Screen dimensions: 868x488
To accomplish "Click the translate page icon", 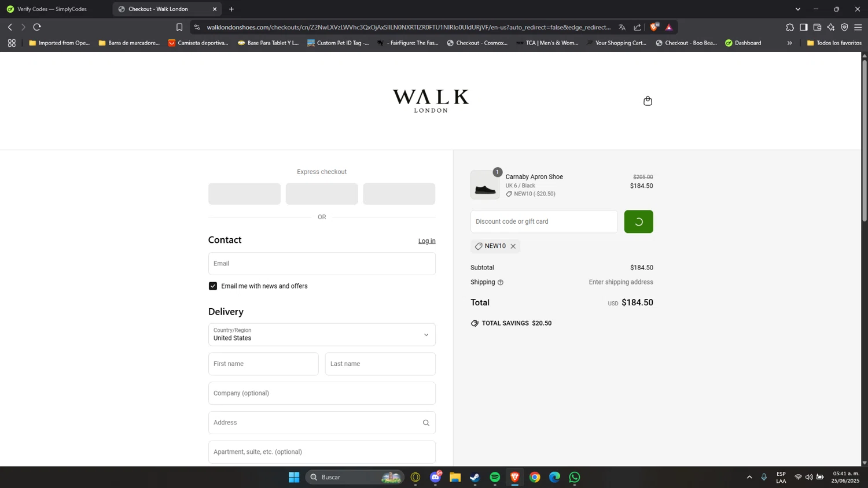I will tap(622, 27).
